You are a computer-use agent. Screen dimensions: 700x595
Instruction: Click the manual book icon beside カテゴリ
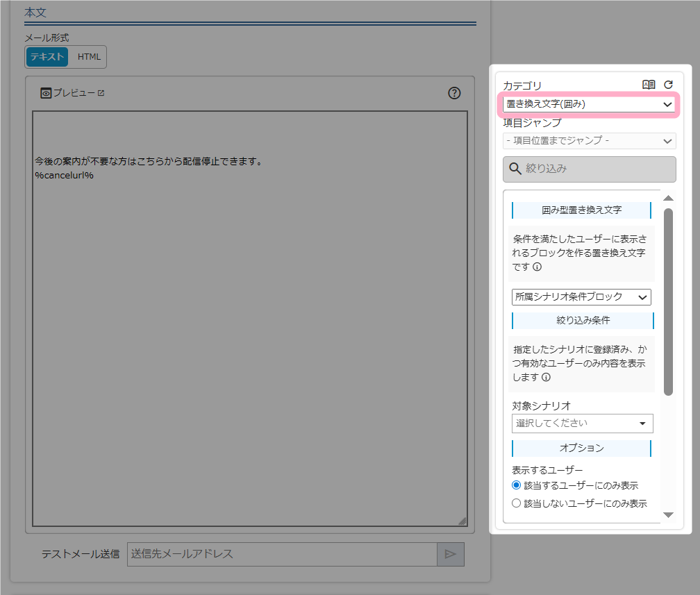[649, 85]
